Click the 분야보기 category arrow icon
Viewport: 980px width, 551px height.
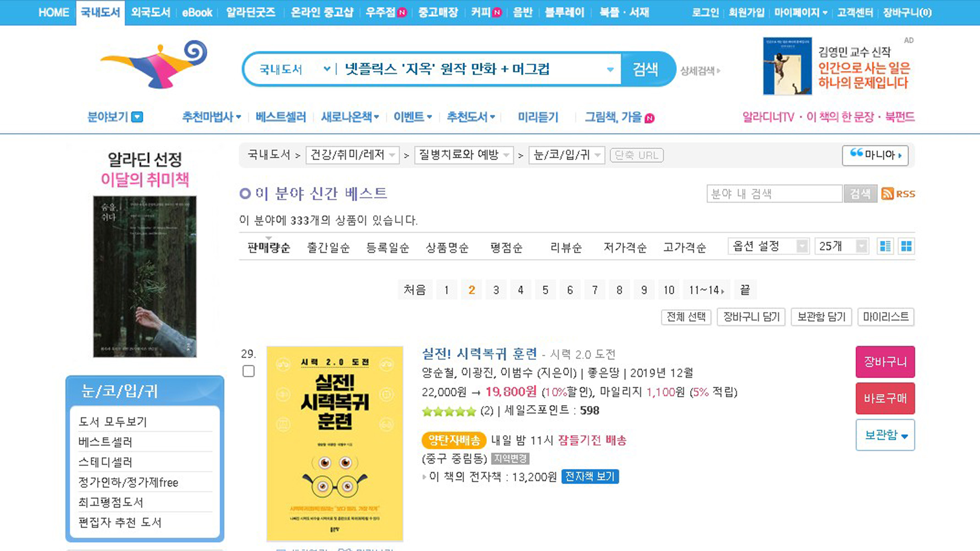click(137, 117)
